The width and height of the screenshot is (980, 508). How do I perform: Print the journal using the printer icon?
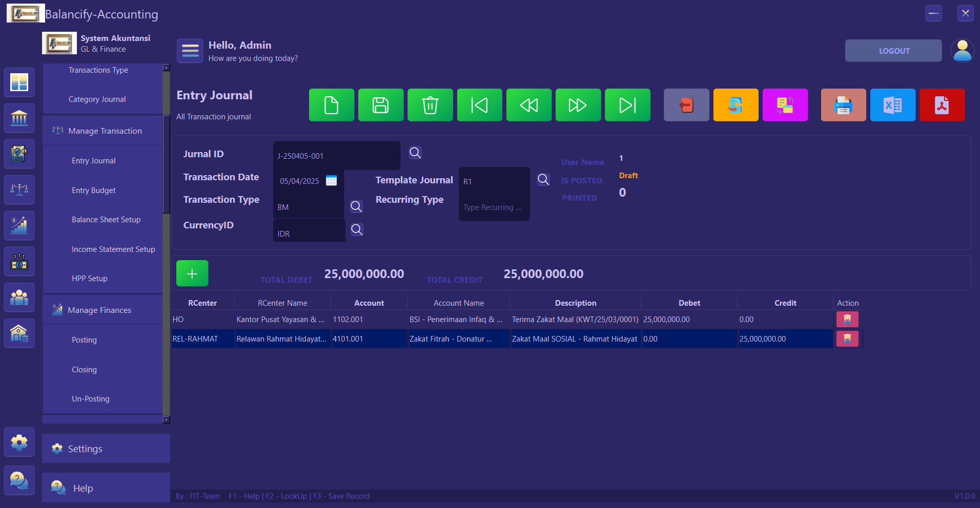[x=844, y=105]
